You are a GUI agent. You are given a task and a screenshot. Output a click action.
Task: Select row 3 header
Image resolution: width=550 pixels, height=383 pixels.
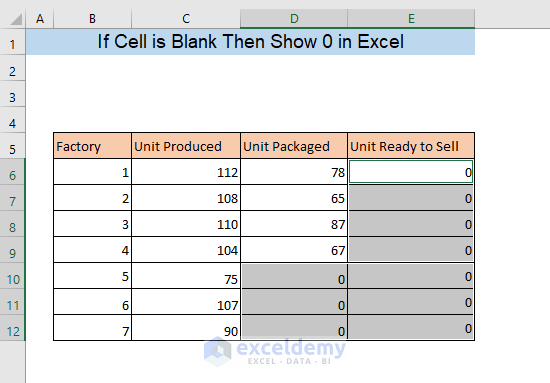(x=13, y=94)
